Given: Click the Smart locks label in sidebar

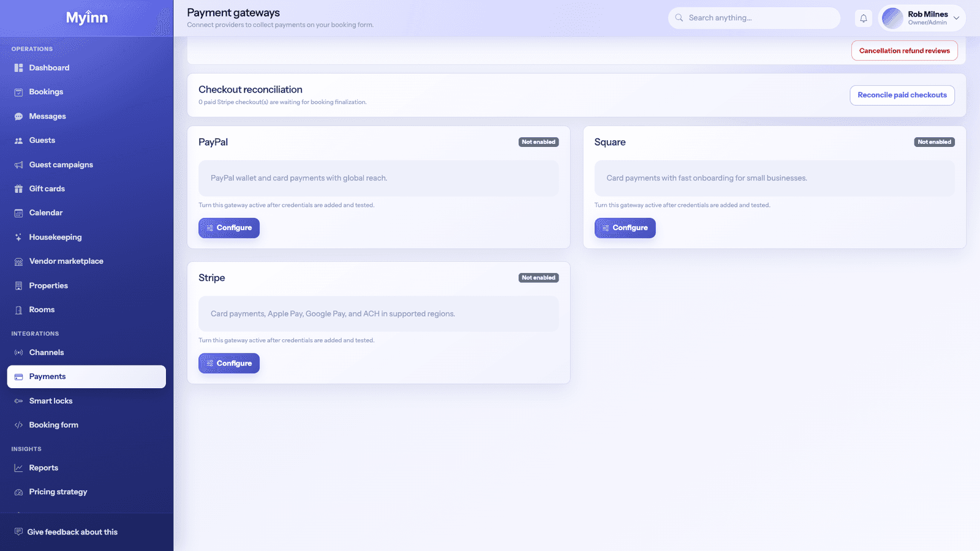Looking at the screenshot, I should (x=51, y=401).
